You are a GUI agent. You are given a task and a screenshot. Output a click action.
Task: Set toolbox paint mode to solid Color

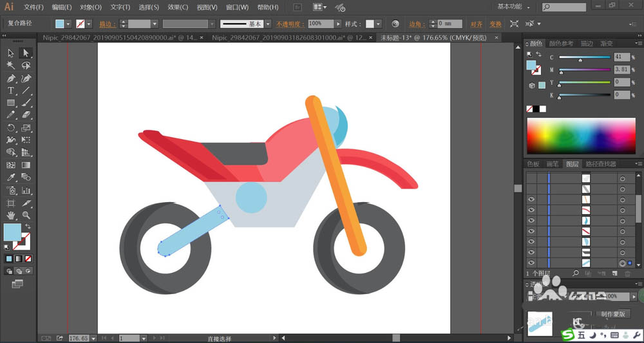coord(9,259)
